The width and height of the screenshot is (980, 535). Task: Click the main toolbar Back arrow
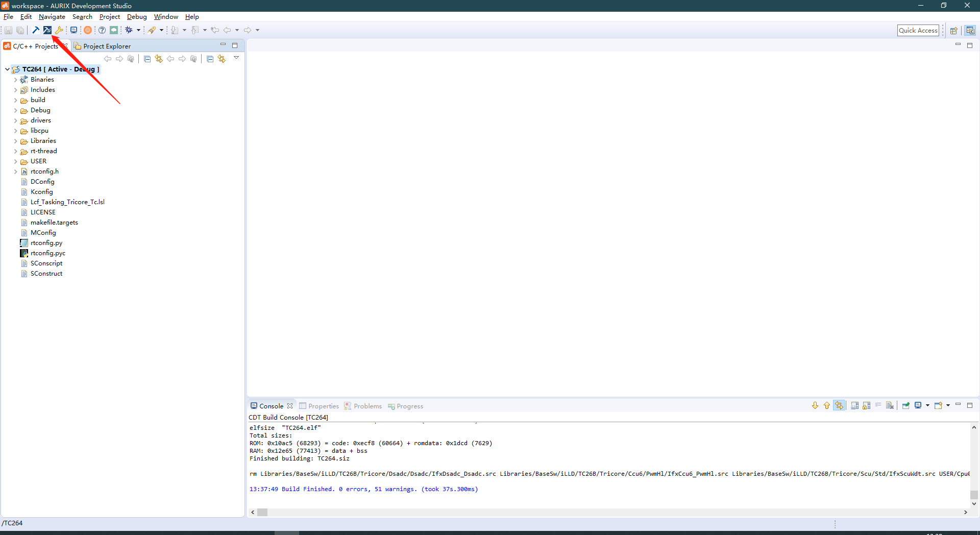click(227, 30)
